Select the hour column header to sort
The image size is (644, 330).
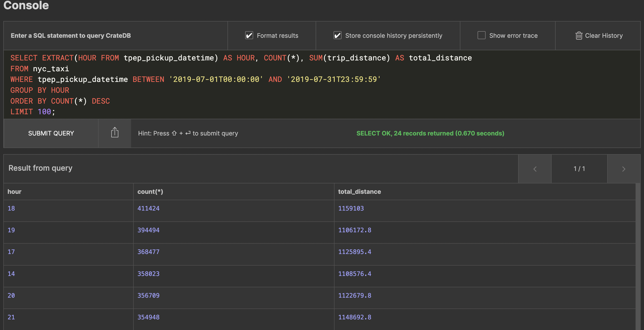point(14,191)
